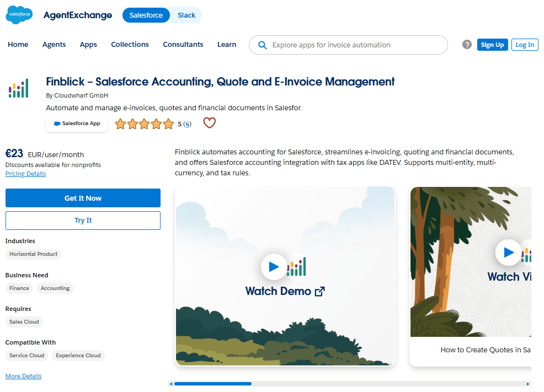Select the Finance tag
The height and width of the screenshot is (392, 544).
pyautogui.click(x=19, y=288)
